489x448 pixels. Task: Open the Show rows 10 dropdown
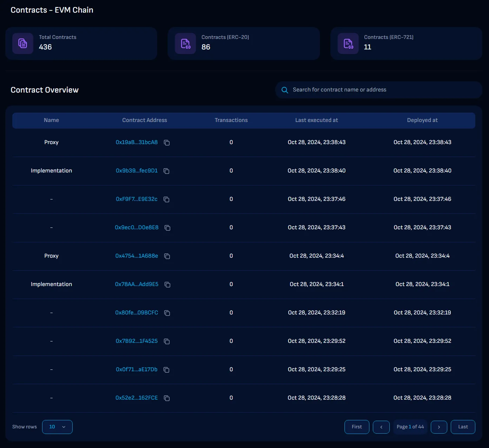point(57,427)
